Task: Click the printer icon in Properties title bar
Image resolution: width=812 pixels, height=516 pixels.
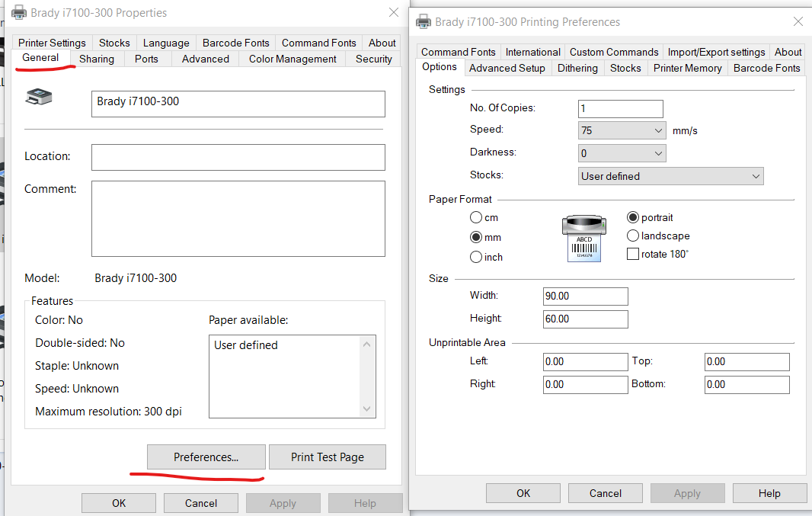Action: 18,12
